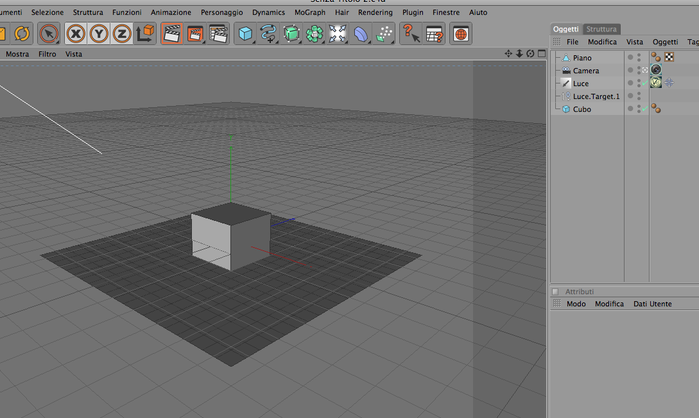This screenshot has width=699, height=418.
Task: Switch to the Oggetti tab
Action: click(566, 29)
